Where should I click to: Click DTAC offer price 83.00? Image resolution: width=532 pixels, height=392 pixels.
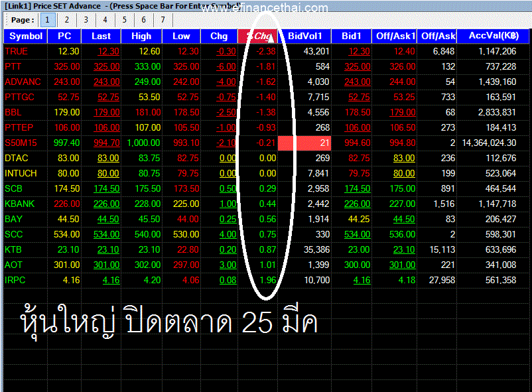pyautogui.click(x=404, y=158)
